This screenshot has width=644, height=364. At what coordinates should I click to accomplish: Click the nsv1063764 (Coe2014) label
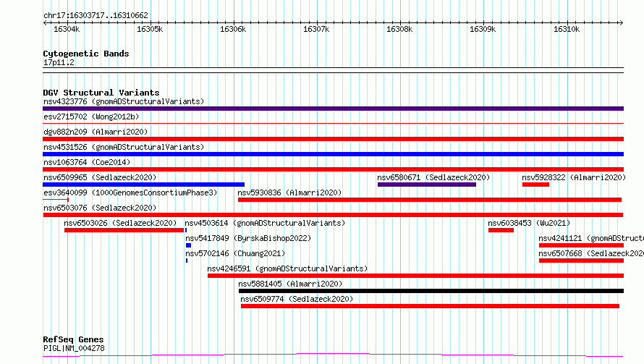click(87, 162)
